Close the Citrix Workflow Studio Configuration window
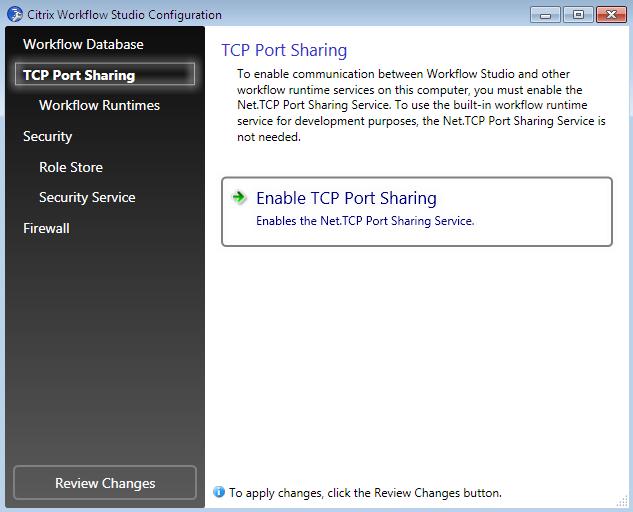Screen dimensions: 633x512 [611, 15]
